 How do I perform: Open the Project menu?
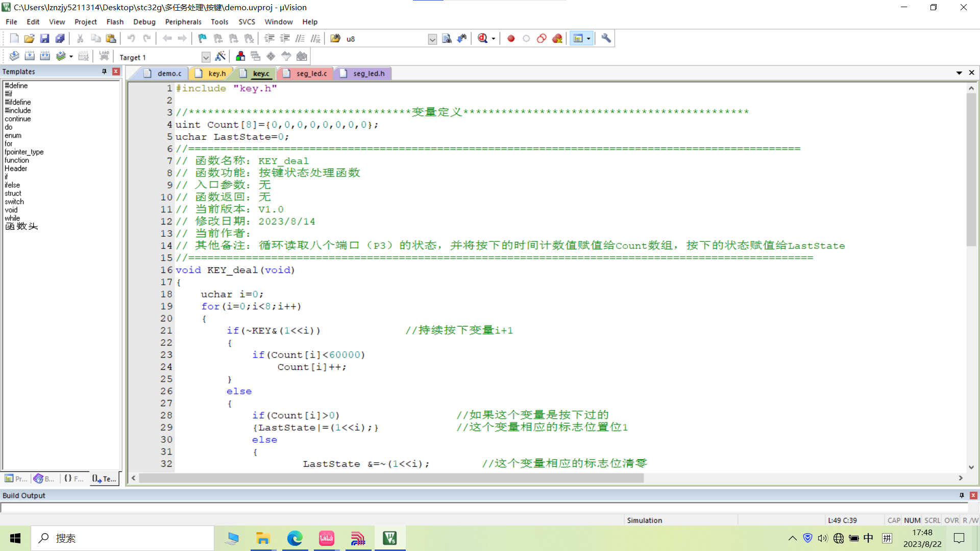coord(85,22)
